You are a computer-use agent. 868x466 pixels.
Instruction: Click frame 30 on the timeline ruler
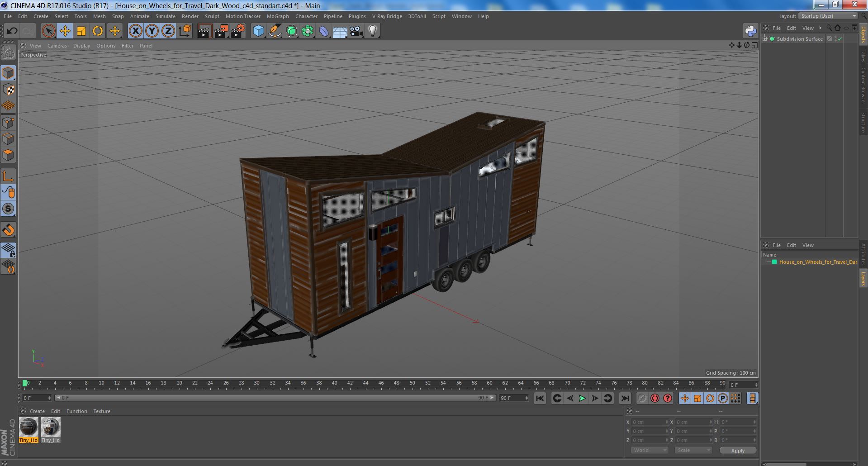256,384
